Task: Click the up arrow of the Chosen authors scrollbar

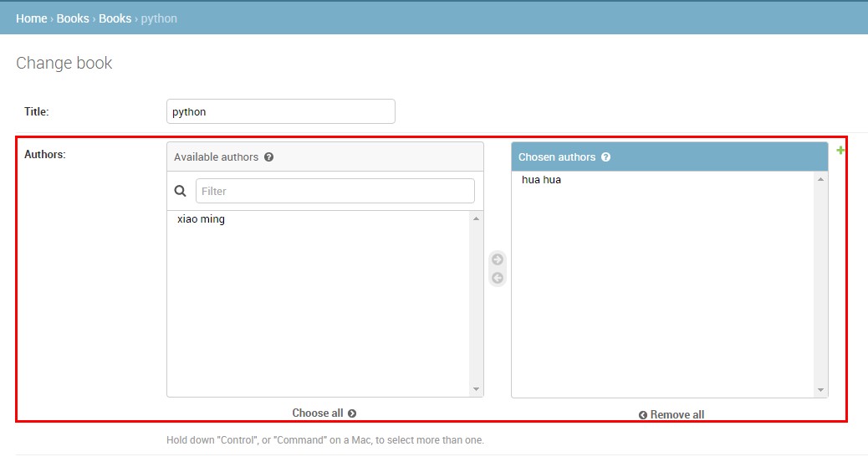Action: pos(820,179)
